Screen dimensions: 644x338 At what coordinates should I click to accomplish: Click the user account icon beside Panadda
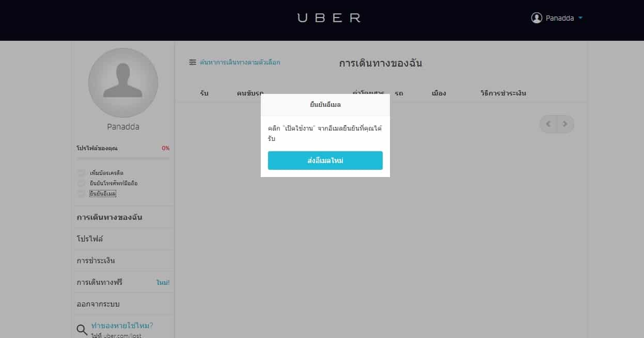tap(537, 18)
